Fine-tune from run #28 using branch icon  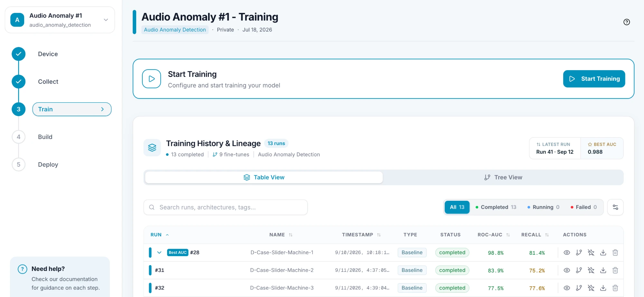click(x=579, y=253)
